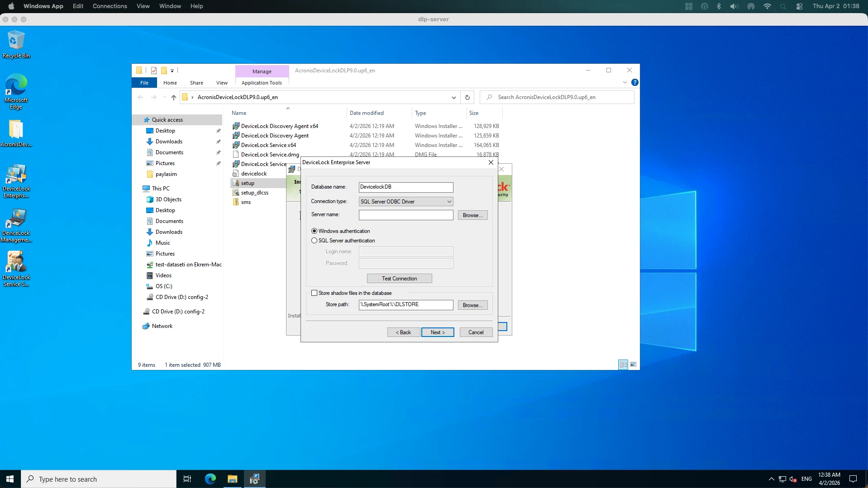Select the paylasim folder in Quick access
Image resolution: width=868 pixels, height=488 pixels.
166,174
